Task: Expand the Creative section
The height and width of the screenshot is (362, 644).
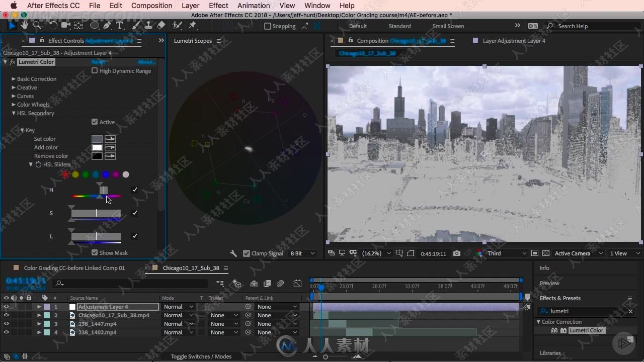Action: pos(14,87)
